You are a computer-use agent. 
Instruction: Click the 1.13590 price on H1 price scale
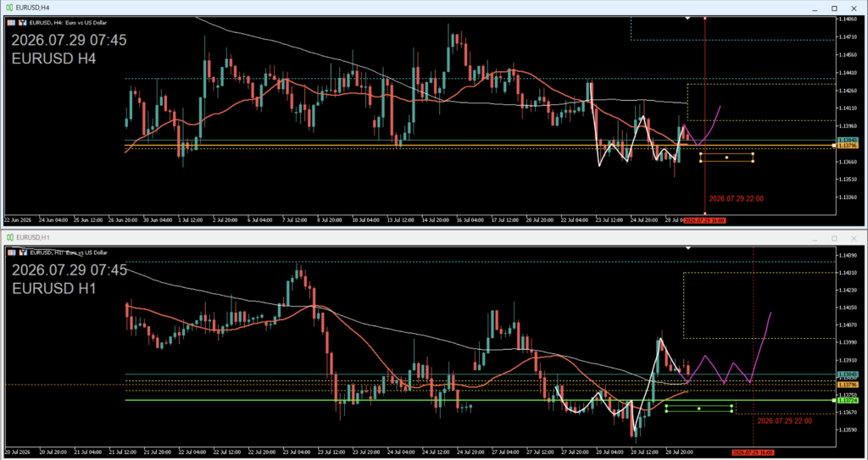pyautogui.click(x=847, y=430)
